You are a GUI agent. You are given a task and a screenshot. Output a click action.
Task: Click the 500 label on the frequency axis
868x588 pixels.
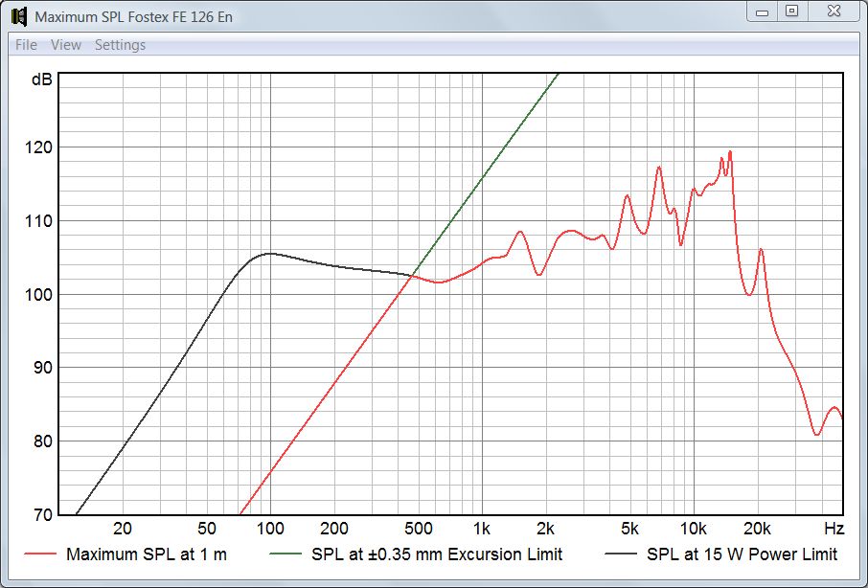[418, 529]
